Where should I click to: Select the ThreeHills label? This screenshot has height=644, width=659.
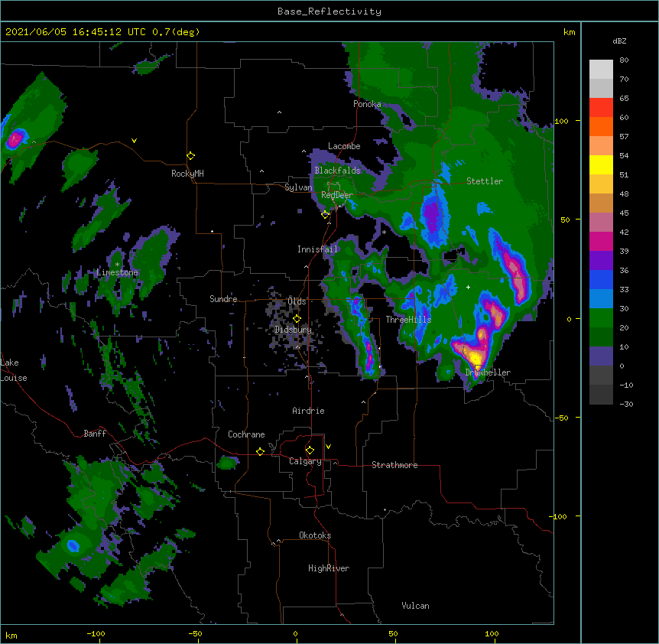coord(408,320)
